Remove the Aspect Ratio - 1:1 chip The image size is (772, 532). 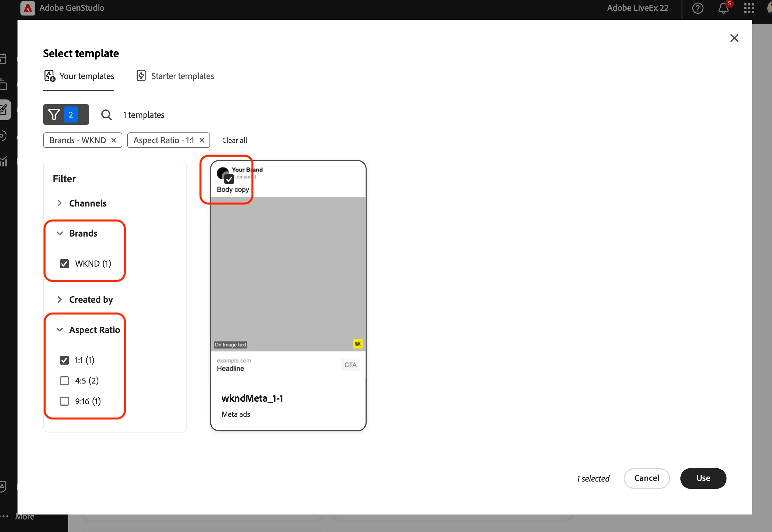202,140
